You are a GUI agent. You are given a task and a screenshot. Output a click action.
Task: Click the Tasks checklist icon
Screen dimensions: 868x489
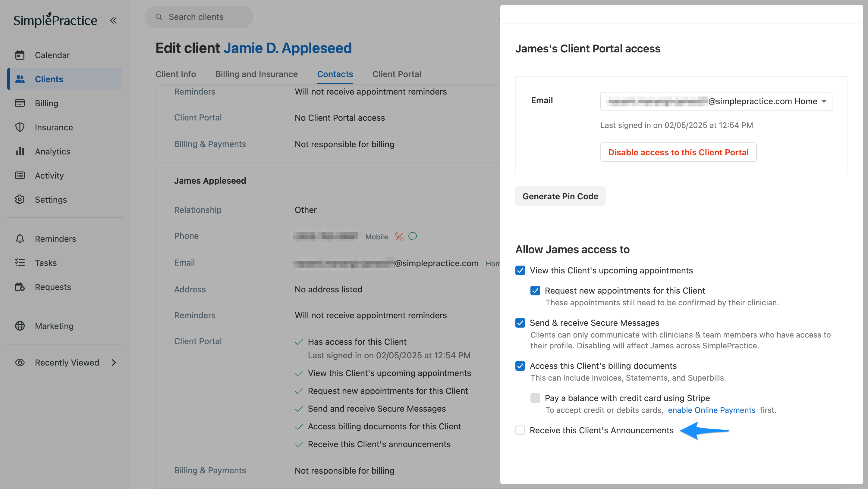coord(20,263)
